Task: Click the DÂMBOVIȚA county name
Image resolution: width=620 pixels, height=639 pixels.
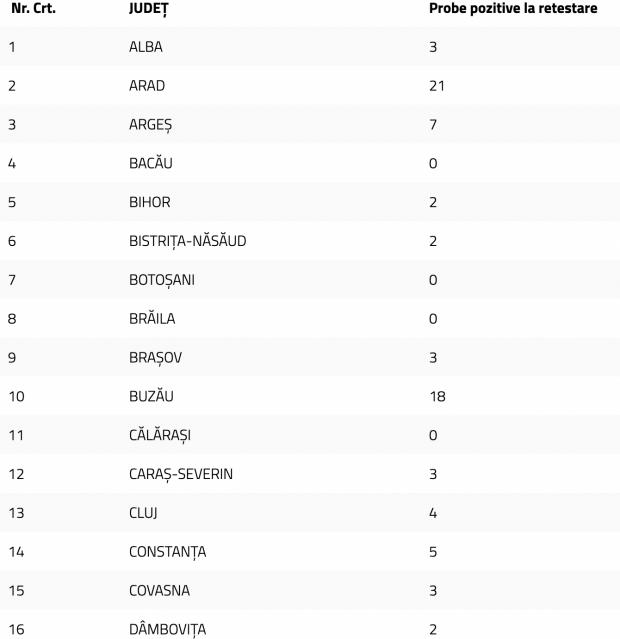Action: 168,629
